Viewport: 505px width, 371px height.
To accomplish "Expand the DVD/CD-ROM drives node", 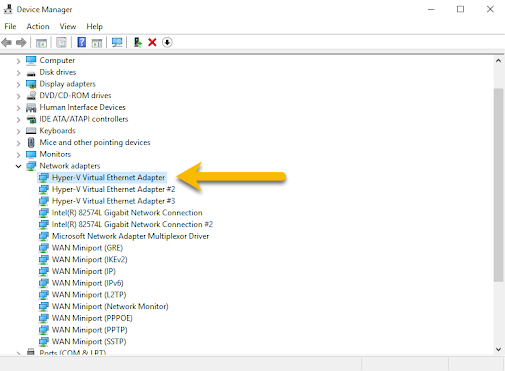I will tap(18, 96).
